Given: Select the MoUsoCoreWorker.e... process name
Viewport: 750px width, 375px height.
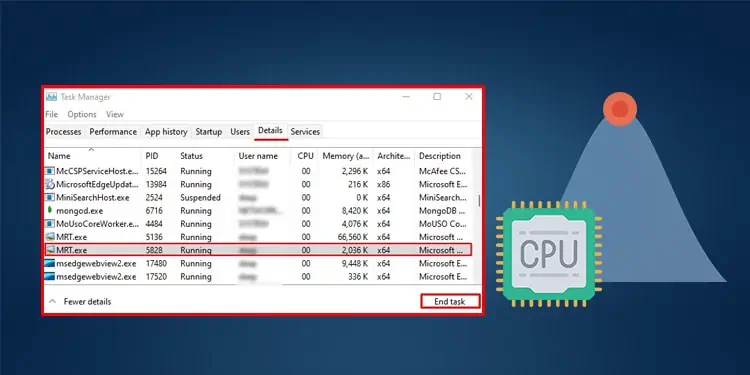Looking at the screenshot, I should point(98,223).
